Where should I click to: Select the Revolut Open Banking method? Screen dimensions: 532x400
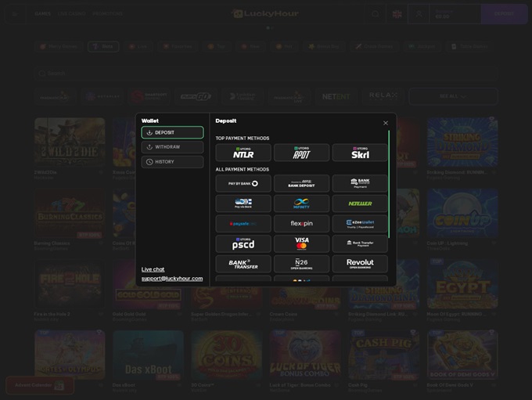click(360, 264)
